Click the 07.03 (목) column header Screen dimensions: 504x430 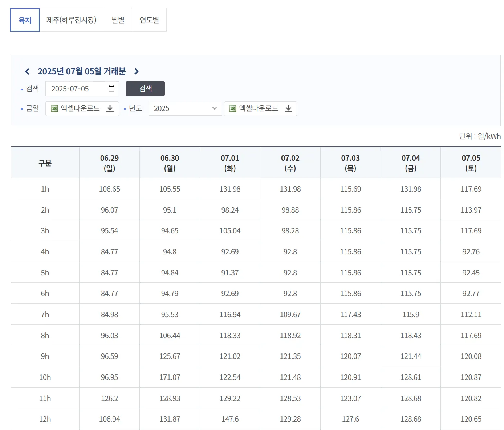pyautogui.click(x=350, y=163)
